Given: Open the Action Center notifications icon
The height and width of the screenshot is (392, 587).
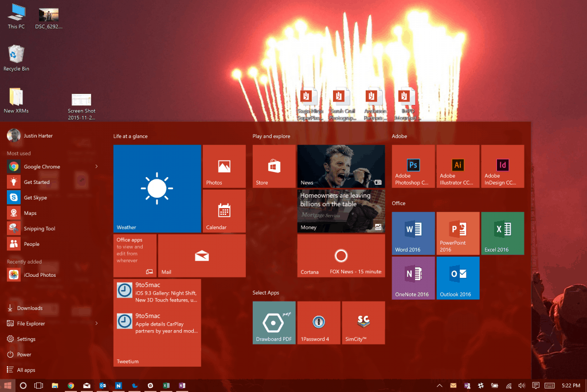Looking at the screenshot, I should coord(536,386).
